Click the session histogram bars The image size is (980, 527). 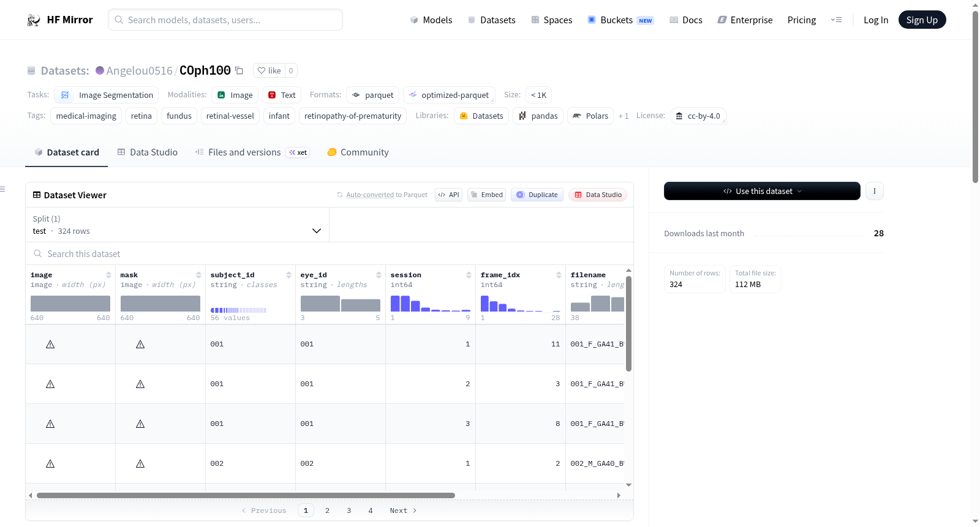pyautogui.click(x=431, y=303)
